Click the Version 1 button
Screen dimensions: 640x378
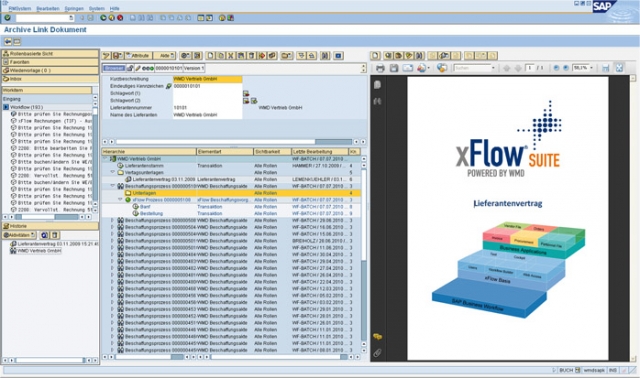point(193,68)
